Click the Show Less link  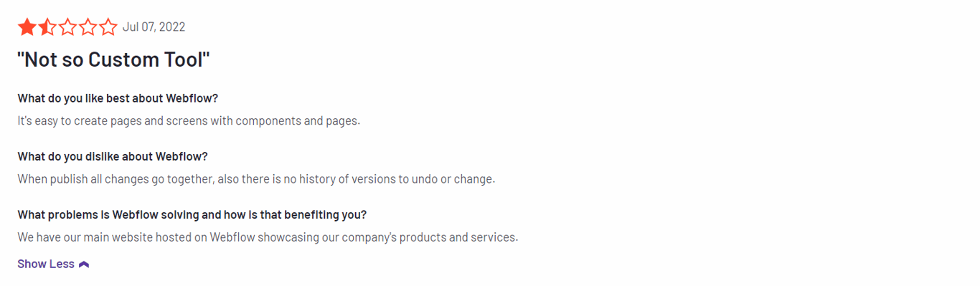53,264
